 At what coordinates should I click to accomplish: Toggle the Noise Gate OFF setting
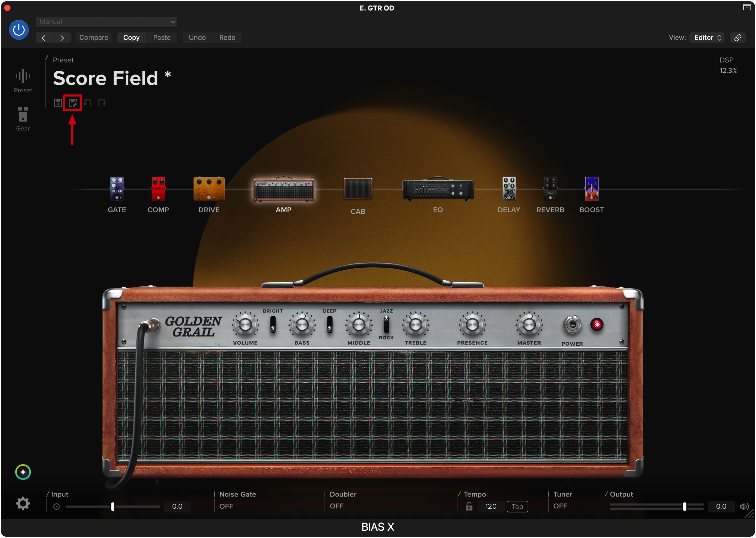coord(226,506)
